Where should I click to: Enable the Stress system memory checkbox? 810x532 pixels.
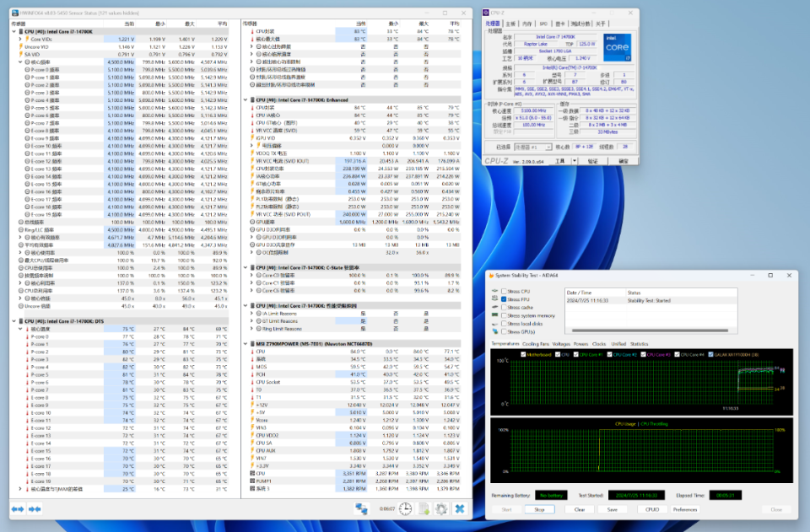[x=504, y=315]
